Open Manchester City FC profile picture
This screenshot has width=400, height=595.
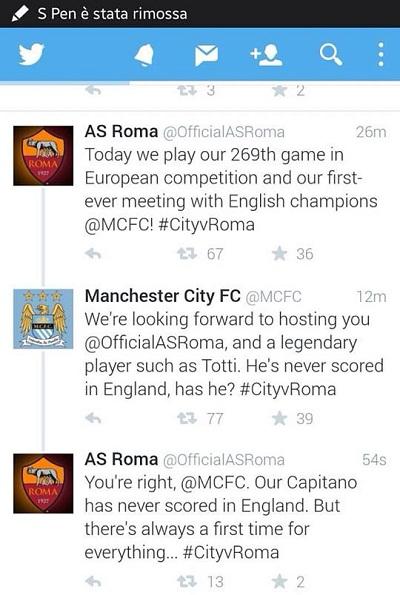(x=43, y=319)
